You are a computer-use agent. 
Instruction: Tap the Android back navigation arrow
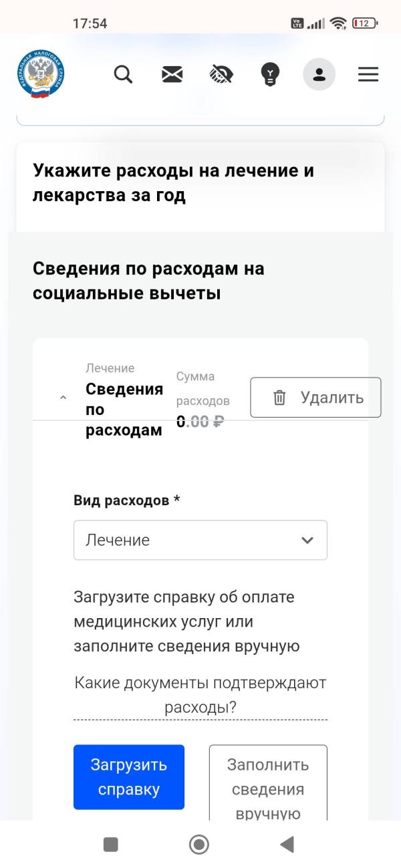click(287, 845)
